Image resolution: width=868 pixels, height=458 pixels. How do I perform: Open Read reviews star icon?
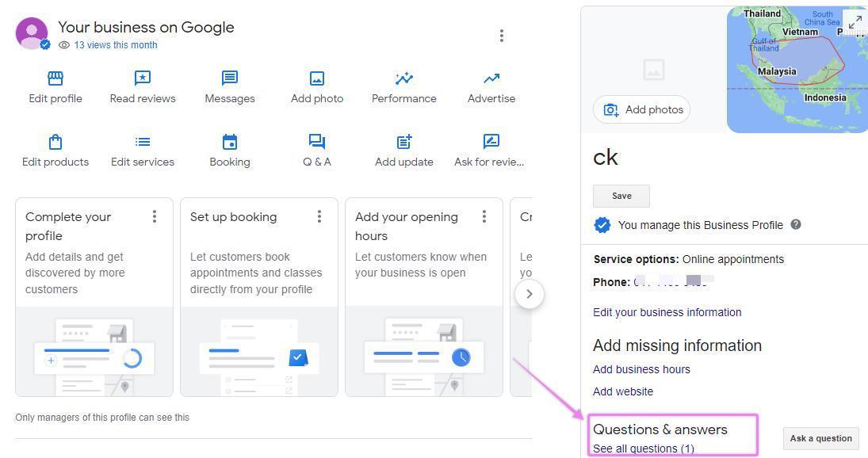[x=143, y=78]
